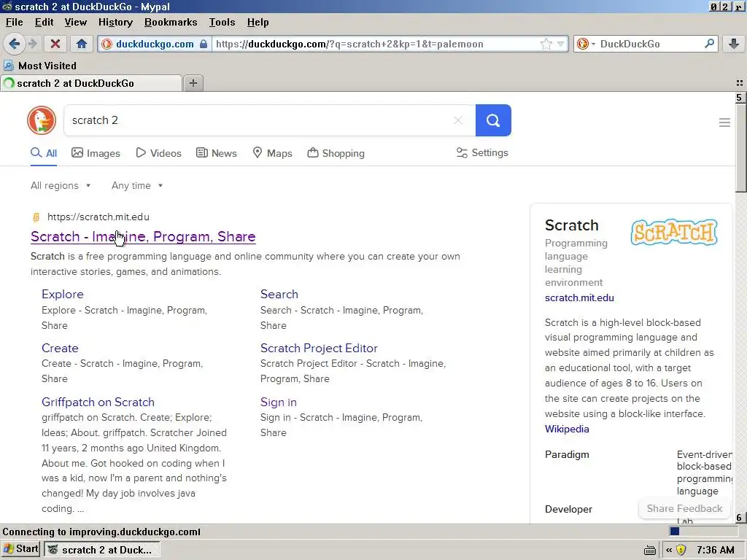Click the security shield tray icon
747x560 pixels.
click(681, 550)
